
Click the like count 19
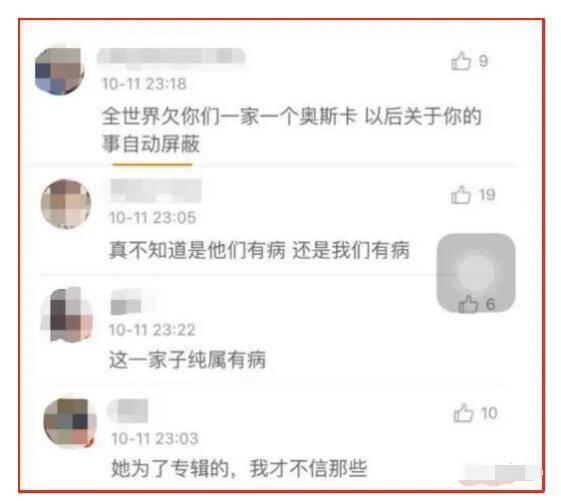click(x=487, y=195)
